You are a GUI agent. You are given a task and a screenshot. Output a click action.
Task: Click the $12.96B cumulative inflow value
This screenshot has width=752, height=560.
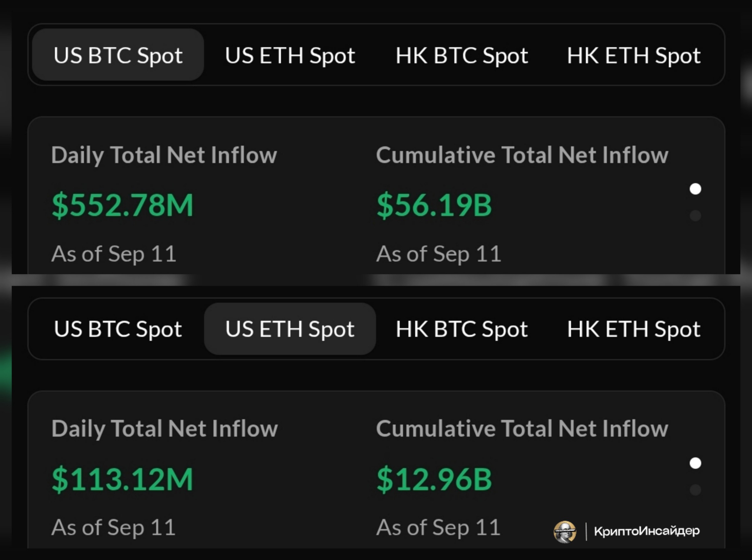[434, 479]
